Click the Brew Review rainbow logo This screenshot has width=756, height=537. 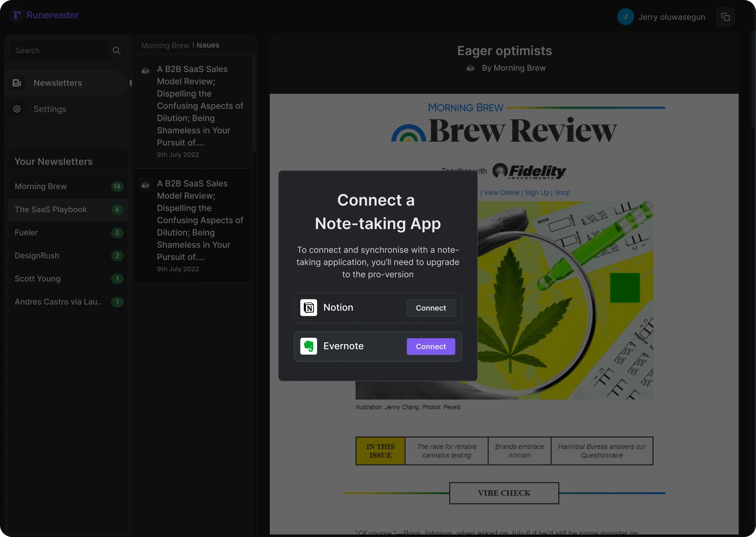pos(408,133)
